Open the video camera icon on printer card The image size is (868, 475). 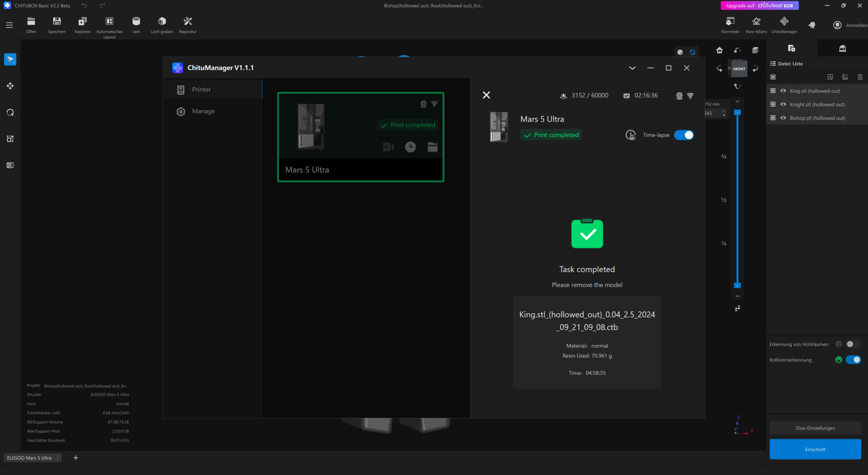pos(388,147)
